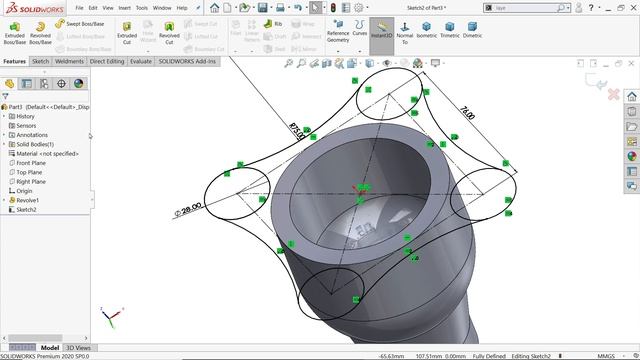Open the DisplayManager tab icon

(78, 84)
